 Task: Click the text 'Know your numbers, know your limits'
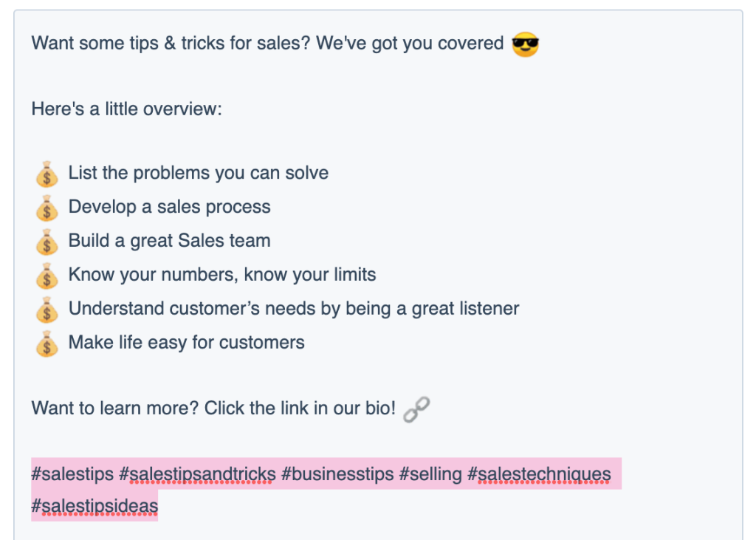point(221,275)
